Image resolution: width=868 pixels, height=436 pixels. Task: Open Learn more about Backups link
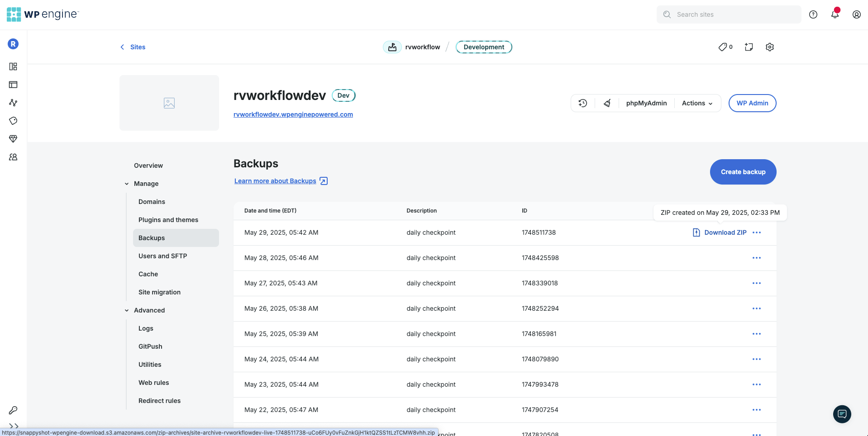click(281, 181)
